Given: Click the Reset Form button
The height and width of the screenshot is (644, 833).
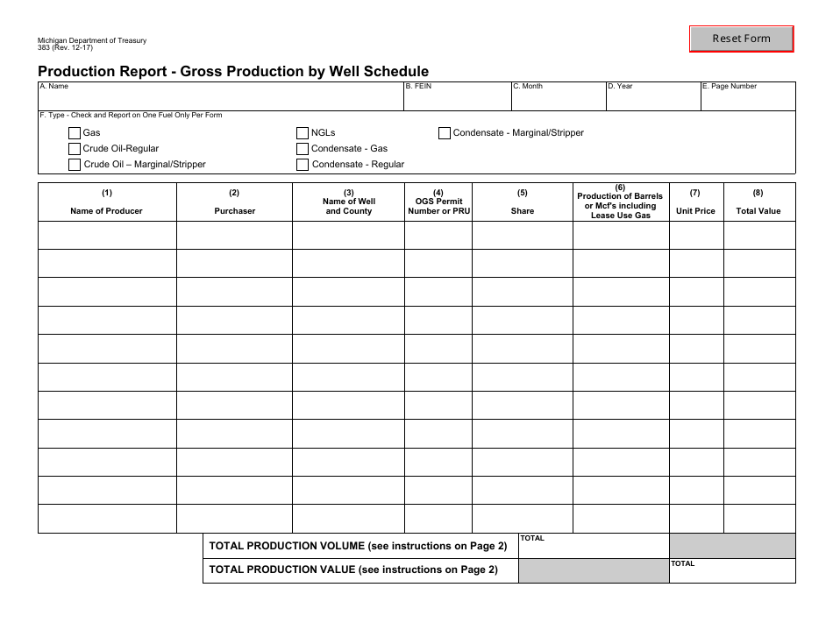Looking at the screenshot, I should point(741,38).
